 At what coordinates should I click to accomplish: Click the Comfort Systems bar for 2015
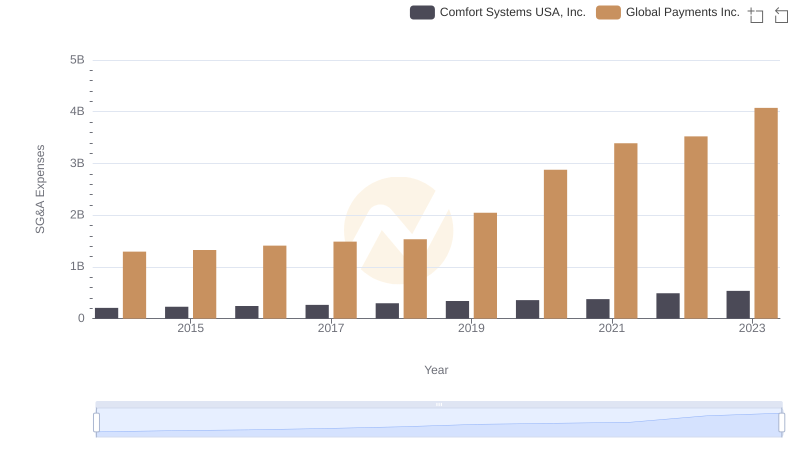click(x=177, y=313)
